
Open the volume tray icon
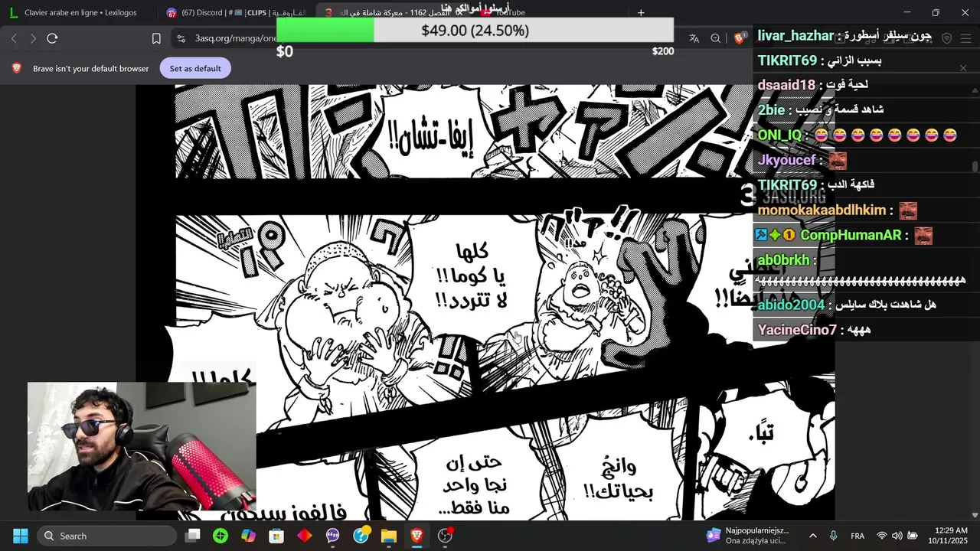point(897,536)
